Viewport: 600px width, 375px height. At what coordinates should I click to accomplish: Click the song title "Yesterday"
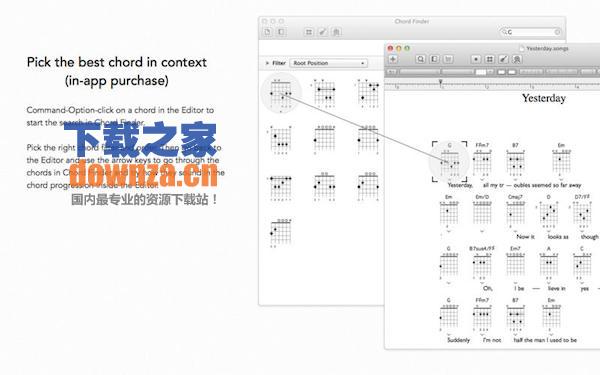tap(544, 98)
